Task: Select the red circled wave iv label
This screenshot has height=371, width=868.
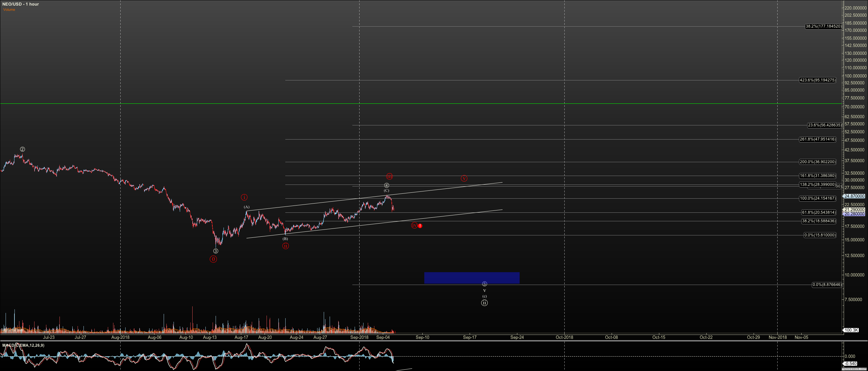Action: [414, 225]
